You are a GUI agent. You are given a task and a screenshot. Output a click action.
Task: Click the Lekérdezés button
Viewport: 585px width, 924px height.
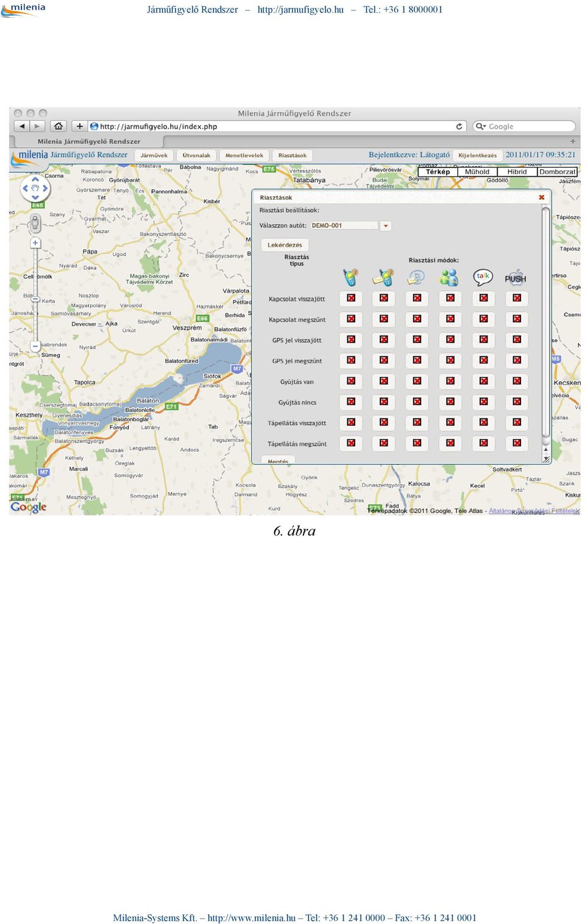point(285,245)
